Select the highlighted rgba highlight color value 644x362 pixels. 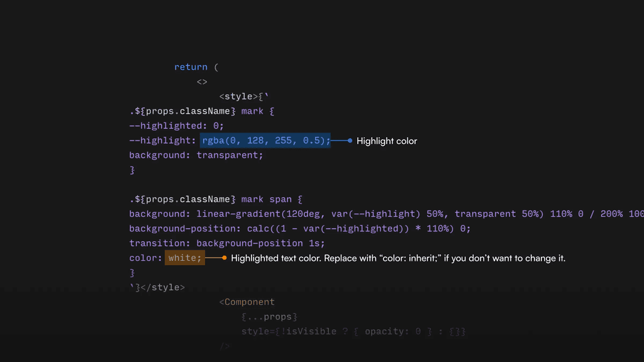(265, 140)
